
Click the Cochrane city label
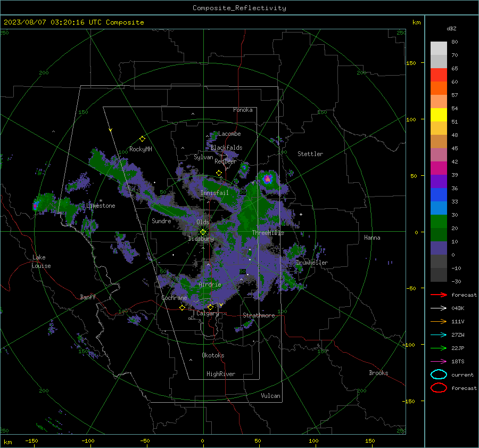point(174,298)
